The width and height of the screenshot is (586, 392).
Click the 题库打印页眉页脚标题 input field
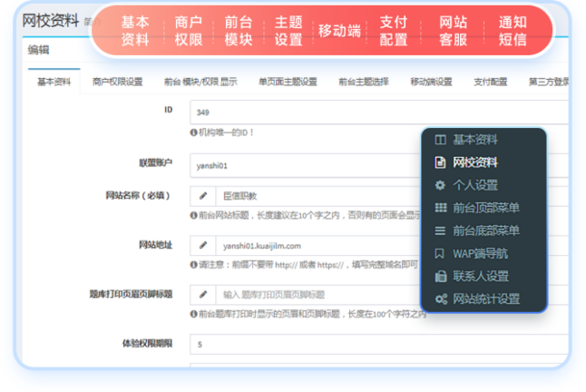(318, 295)
